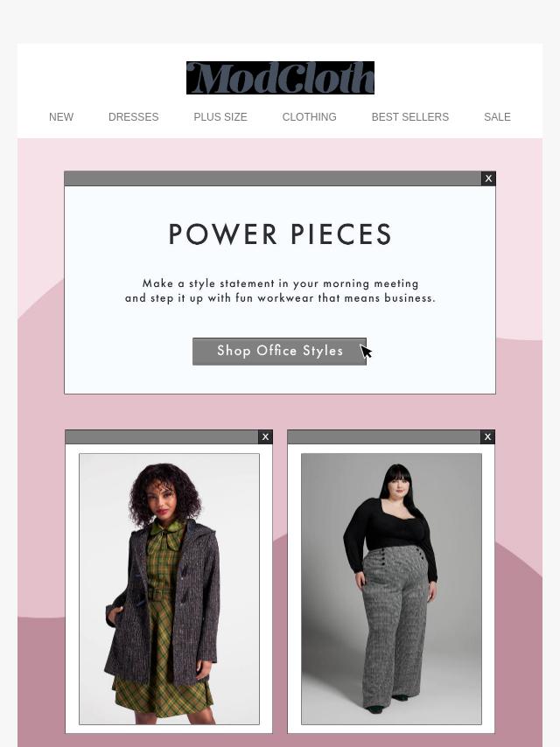Open the PLUS SIZE section

click(x=220, y=117)
